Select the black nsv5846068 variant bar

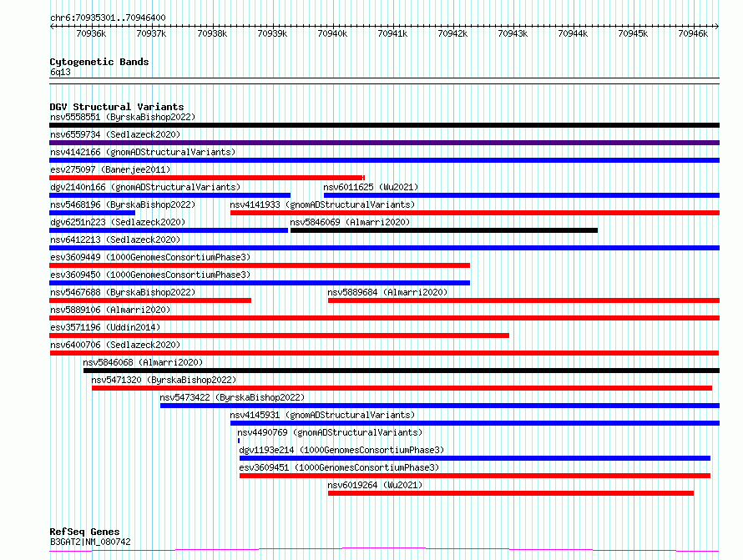[x=402, y=371]
